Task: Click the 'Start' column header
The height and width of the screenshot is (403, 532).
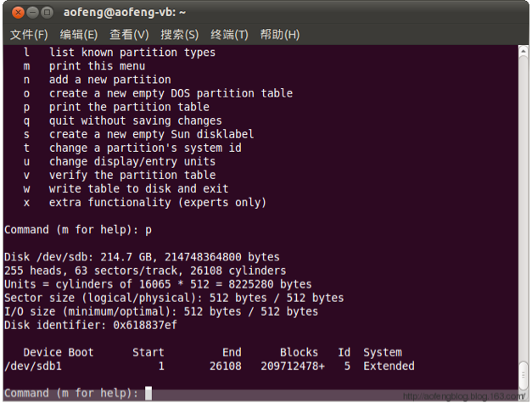Action: tap(148, 352)
